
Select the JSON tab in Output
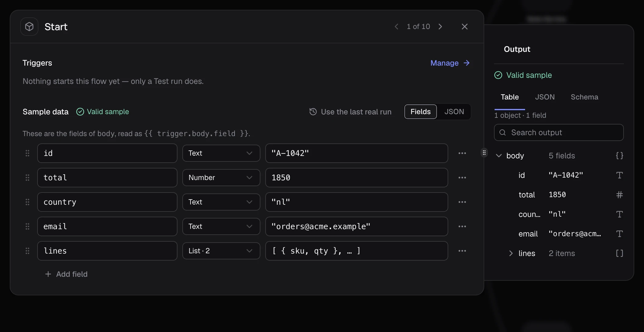(x=545, y=97)
